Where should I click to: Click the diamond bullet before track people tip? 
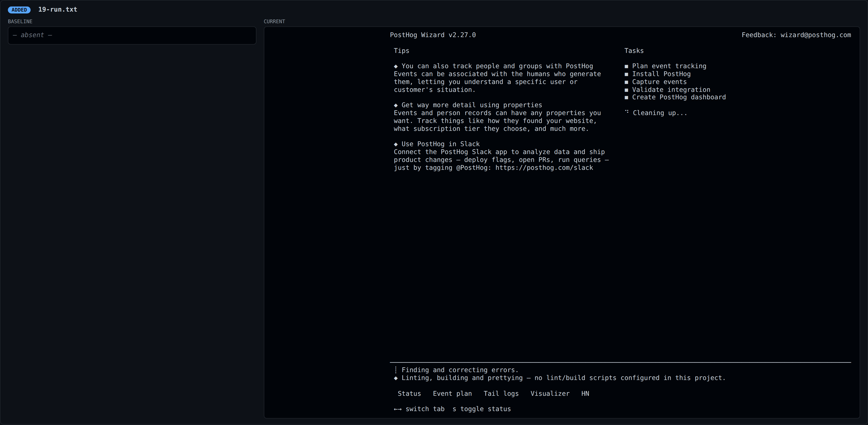click(x=396, y=66)
